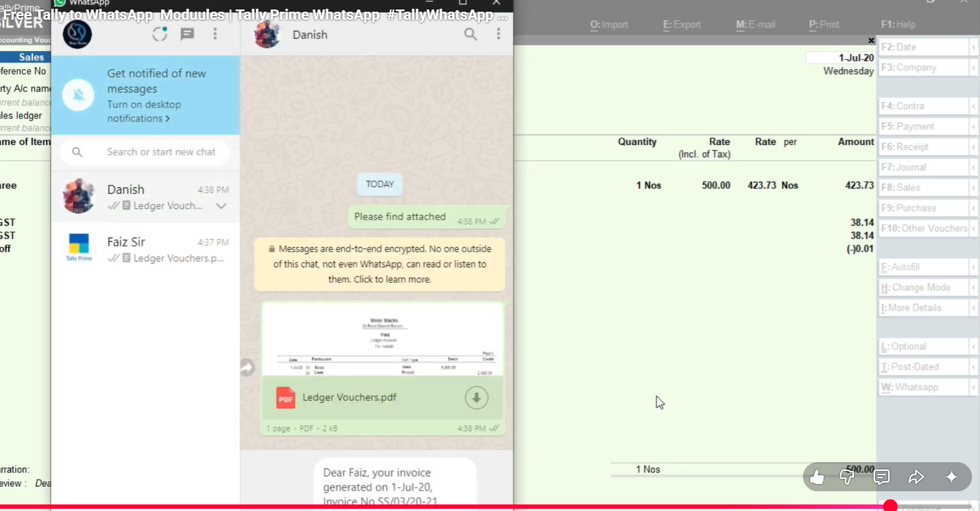Click the W: Whatsapp button in Tally
This screenshot has width=980, height=511.
[x=923, y=387]
